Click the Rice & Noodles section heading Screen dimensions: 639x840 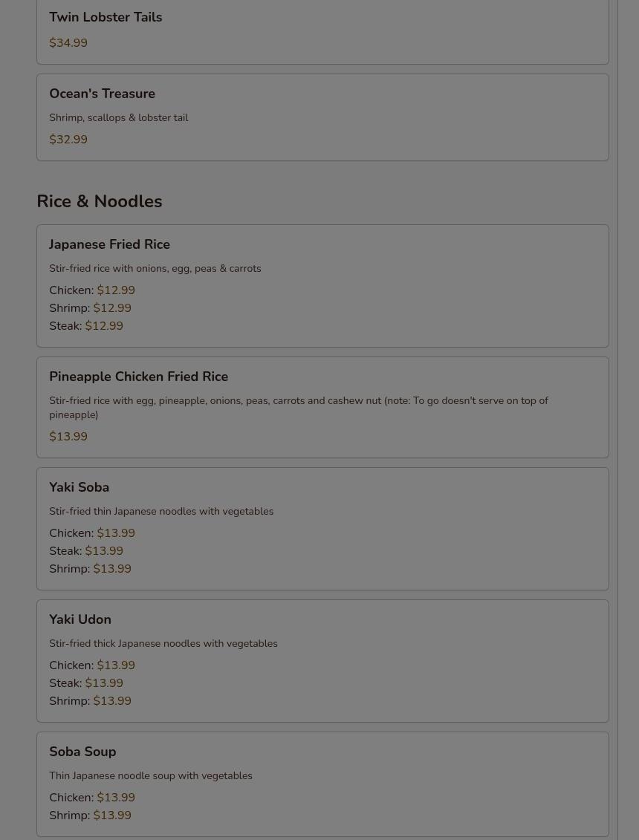click(99, 201)
